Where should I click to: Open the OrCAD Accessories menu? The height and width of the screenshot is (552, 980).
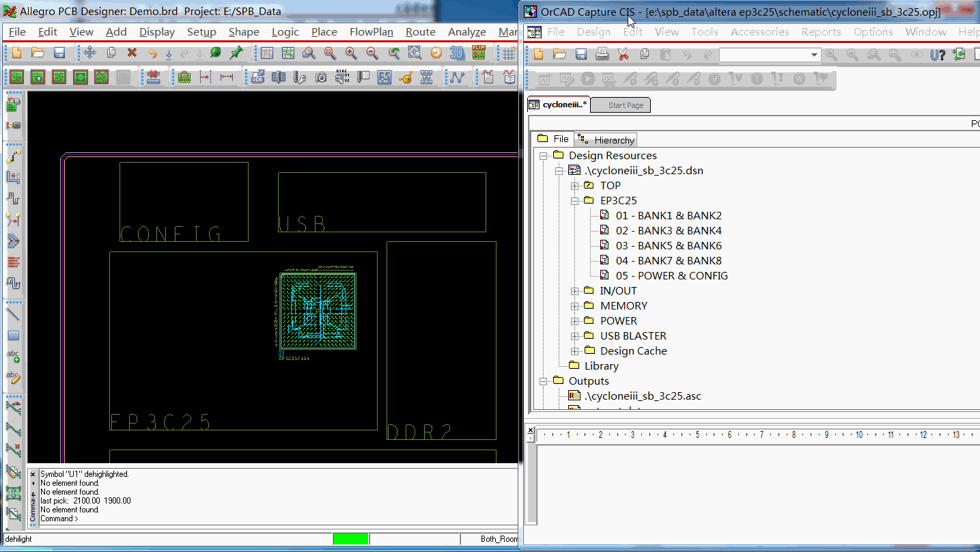tap(759, 31)
